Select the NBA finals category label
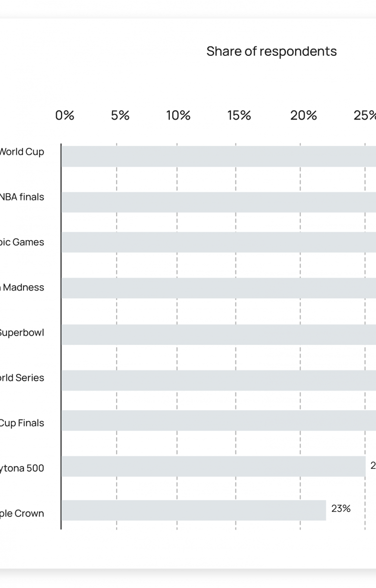This screenshot has height=588, width=376. (21, 197)
